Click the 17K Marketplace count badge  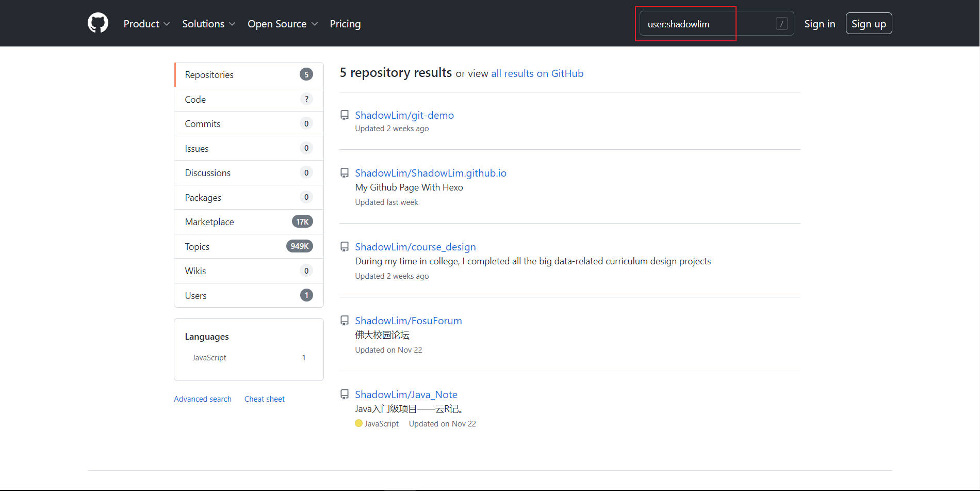pos(302,222)
